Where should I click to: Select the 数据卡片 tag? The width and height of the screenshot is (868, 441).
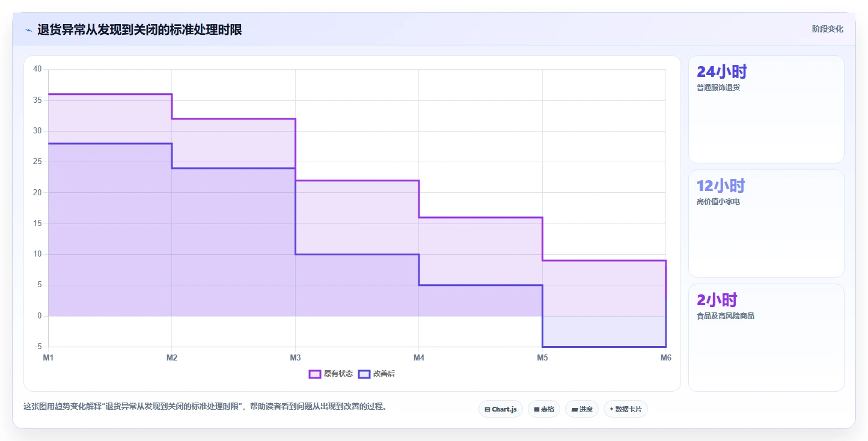[626, 409]
